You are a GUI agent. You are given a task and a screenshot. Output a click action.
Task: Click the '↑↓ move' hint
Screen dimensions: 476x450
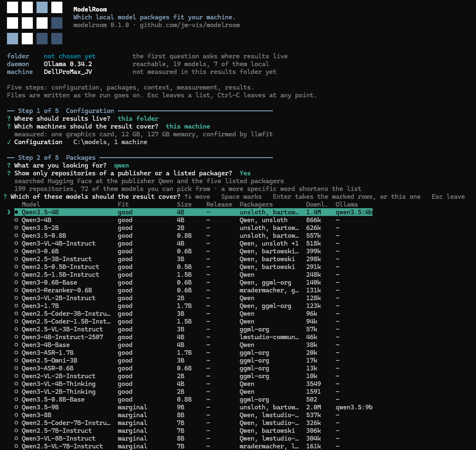[197, 197]
